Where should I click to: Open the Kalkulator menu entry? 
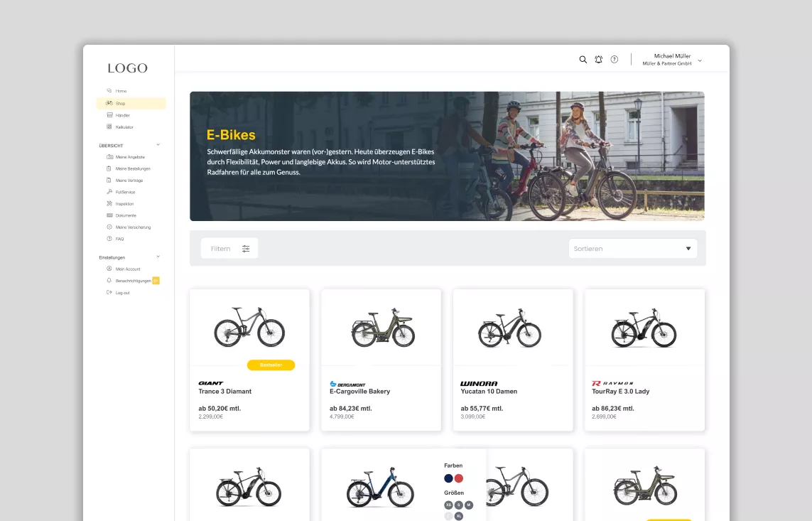[124, 127]
